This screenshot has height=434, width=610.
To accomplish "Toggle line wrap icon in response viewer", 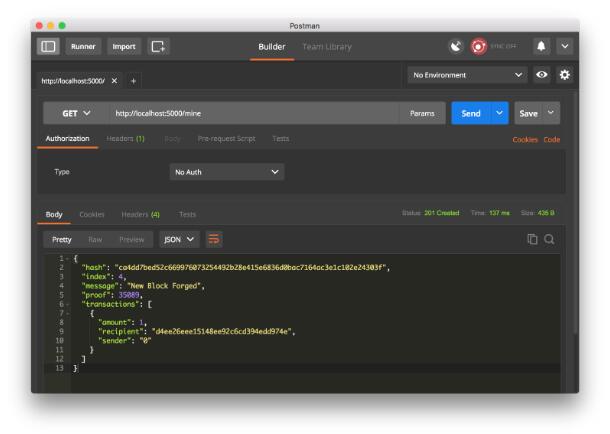I will [214, 239].
